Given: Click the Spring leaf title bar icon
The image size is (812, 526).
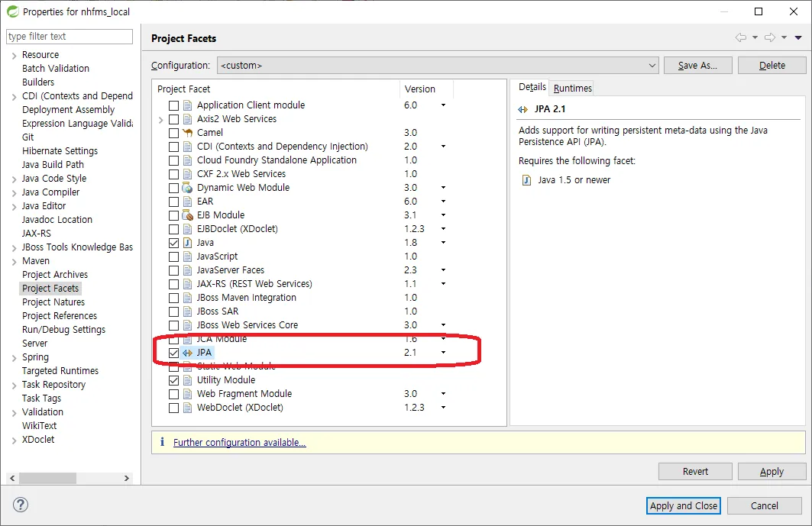Looking at the screenshot, I should [x=12, y=11].
